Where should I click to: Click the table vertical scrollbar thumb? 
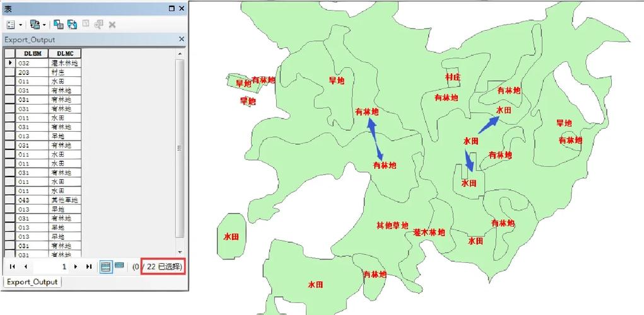coord(180,148)
